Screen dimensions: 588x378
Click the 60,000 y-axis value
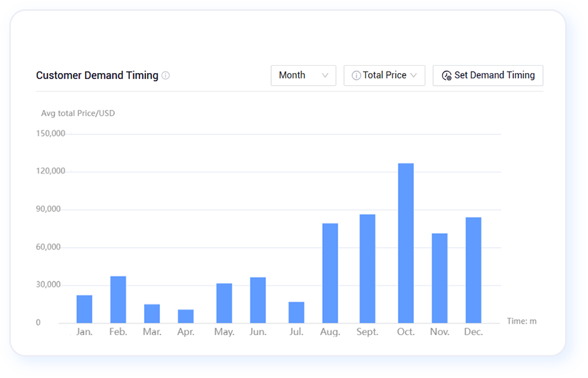[48, 247]
